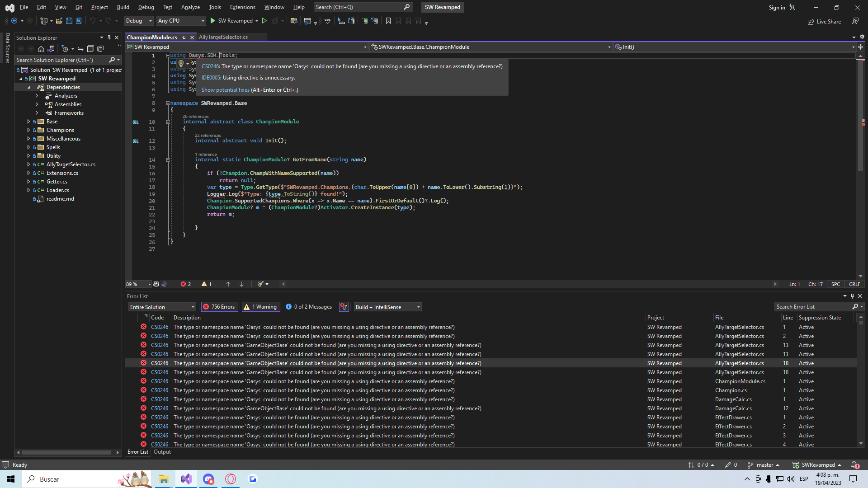868x488 pixels.
Task: Toggle a bookmark using the toolbar icon
Action: point(388,21)
